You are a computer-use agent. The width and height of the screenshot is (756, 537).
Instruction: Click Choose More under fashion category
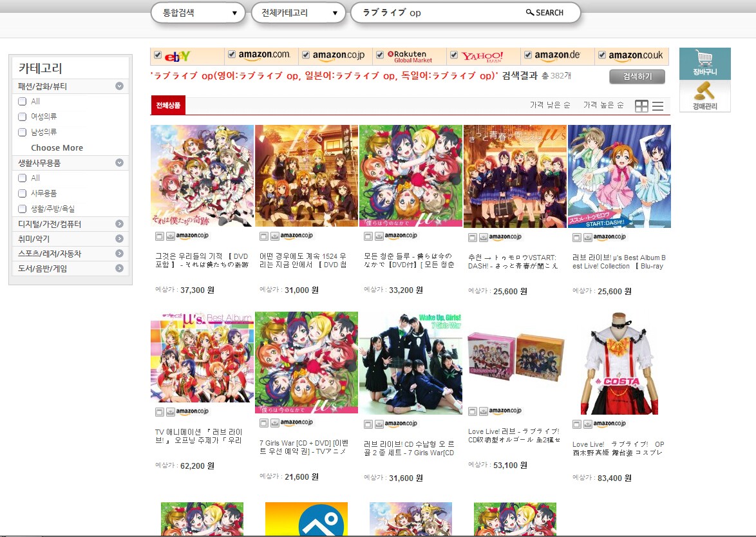tap(57, 147)
